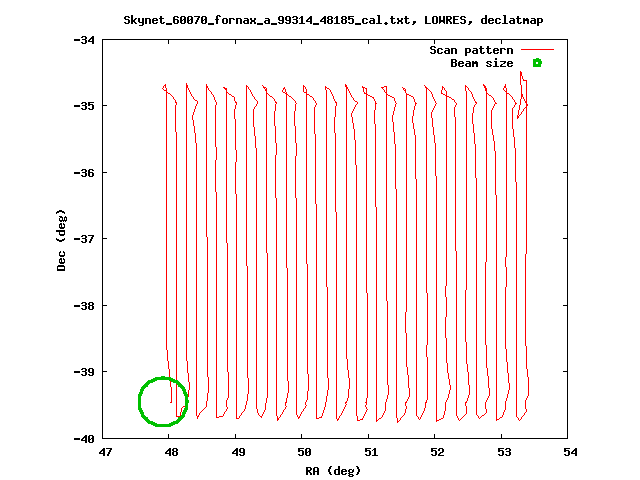The height and width of the screenshot is (480, 640).
Task: Click the plot title text starting with Skynet_60070_fornax_a
Action: coord(333,20)
